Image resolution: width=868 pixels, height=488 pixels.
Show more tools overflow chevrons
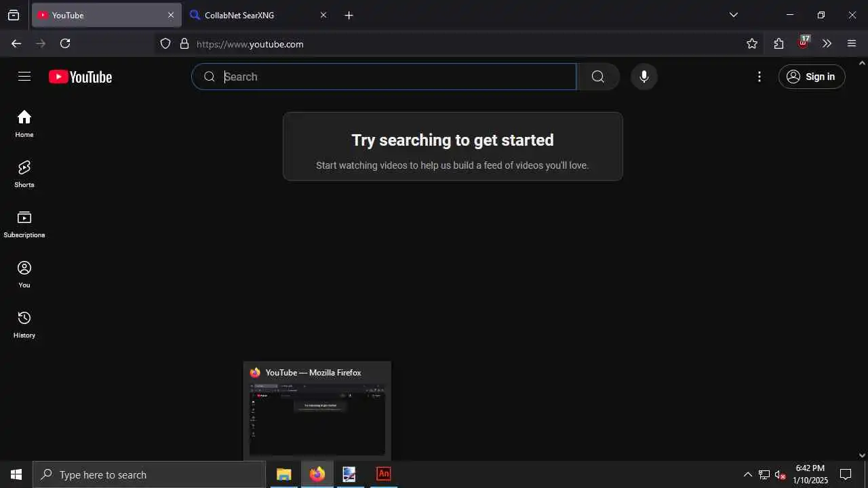[x=827, y=43]
